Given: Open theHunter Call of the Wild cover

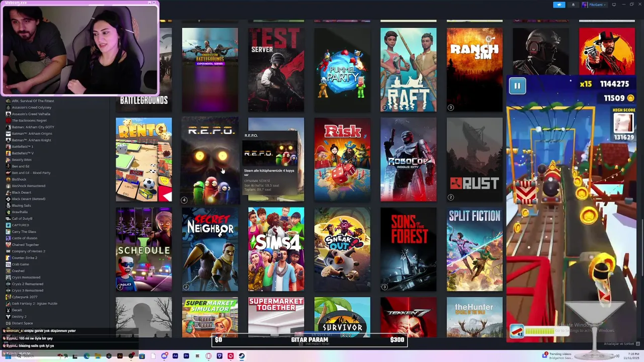Looking at the screenshot, I should [x=474, y=317].
